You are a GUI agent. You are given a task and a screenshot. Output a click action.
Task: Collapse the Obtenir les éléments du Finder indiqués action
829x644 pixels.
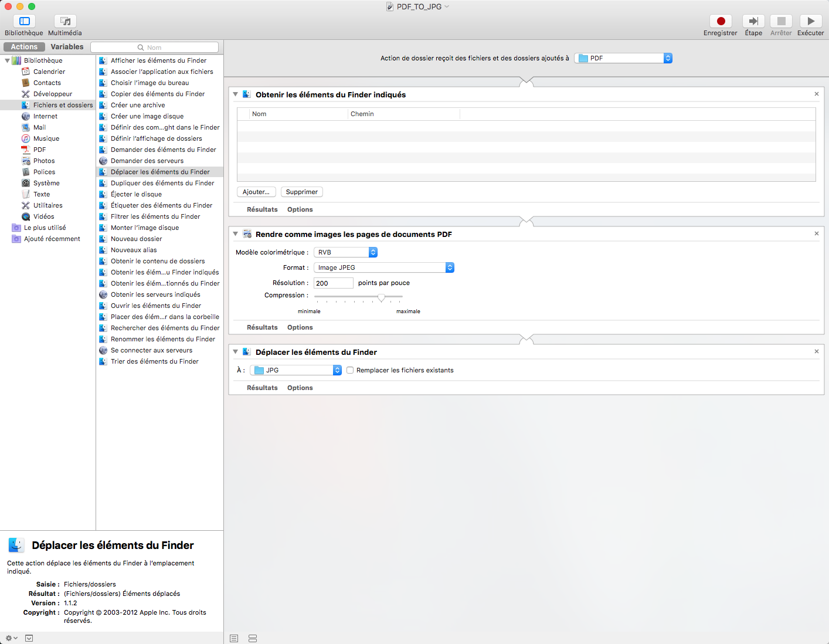pos(236,94)
